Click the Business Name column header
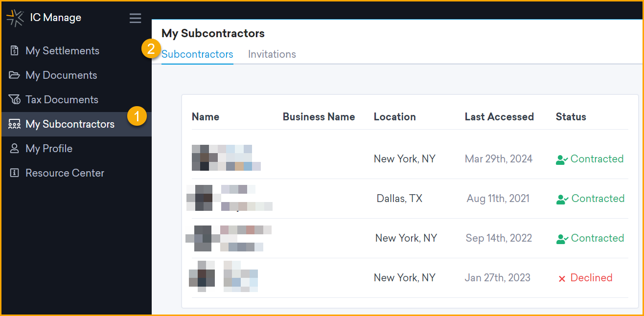Image resolution: width=644 pixels, height=316 pixels. (319, 117)
